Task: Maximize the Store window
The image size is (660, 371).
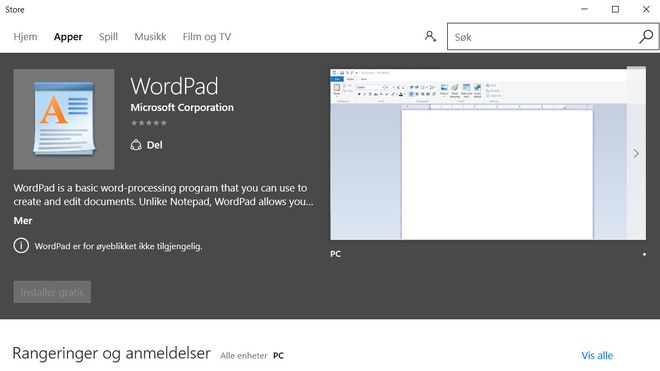Action: pyautogui.click(x=615, y=9)
